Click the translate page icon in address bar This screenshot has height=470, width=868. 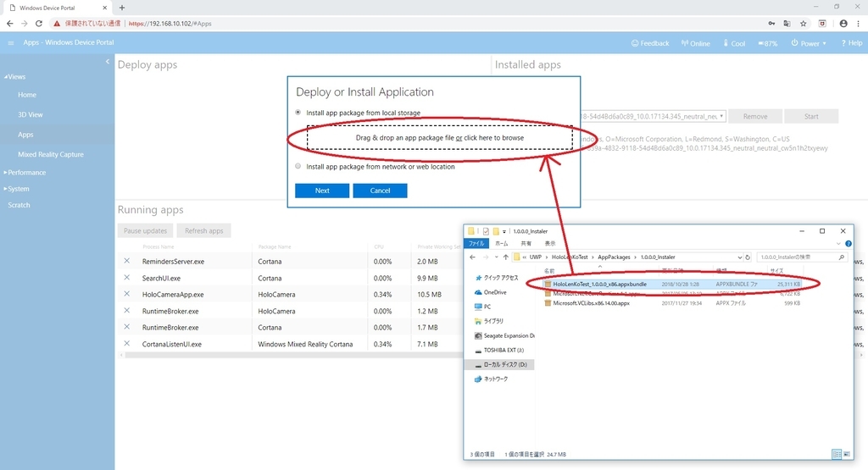(787, 23)
